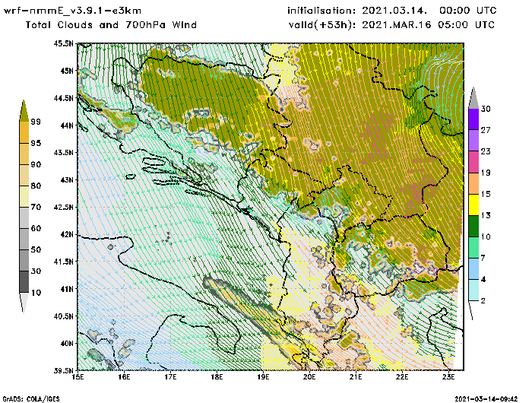
Task: Select the gray 50–60 cloud cover swatch
Action: [24, 239]
